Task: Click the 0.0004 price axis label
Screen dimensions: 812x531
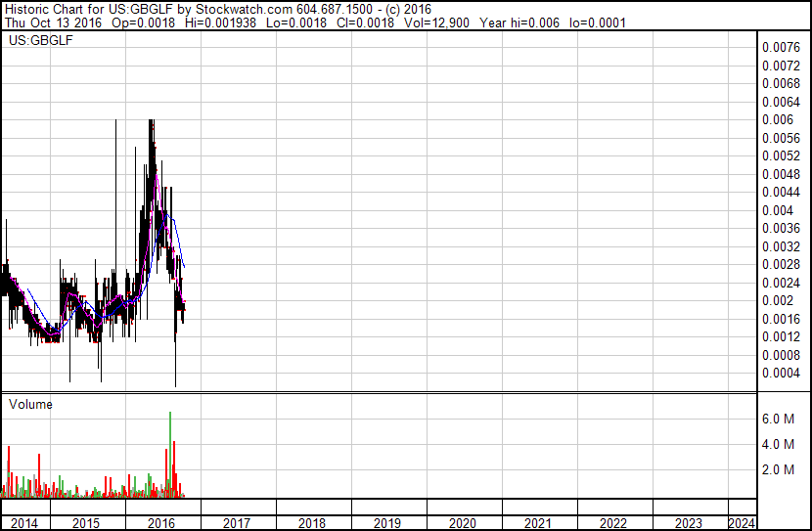Action: (x=782, y=373)
